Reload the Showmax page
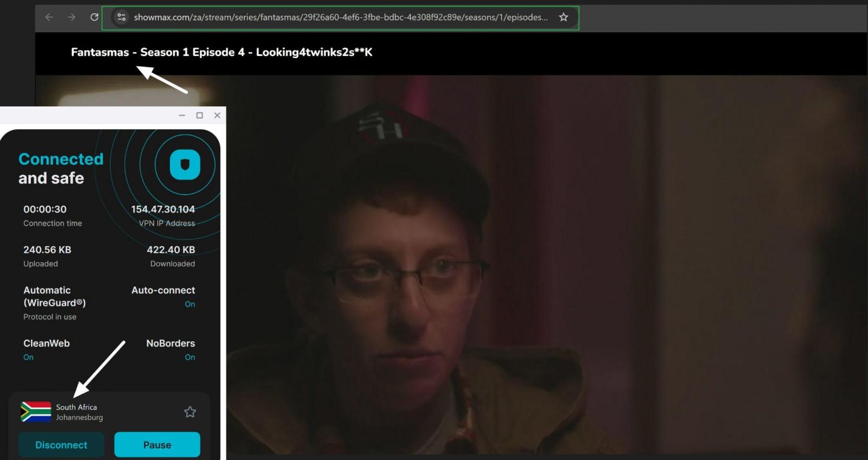 coord(94,17)
